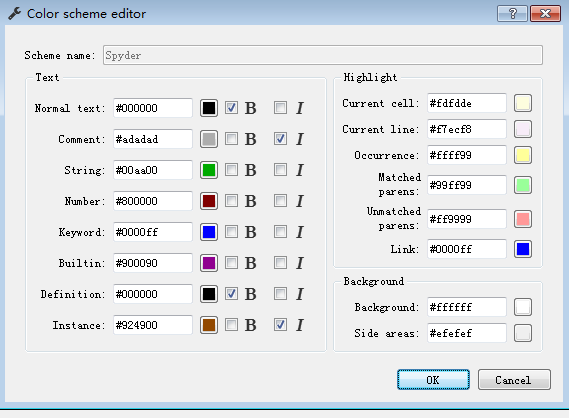
Task: Open the Occurrence yellow color swatch
Action: point(523,155)
